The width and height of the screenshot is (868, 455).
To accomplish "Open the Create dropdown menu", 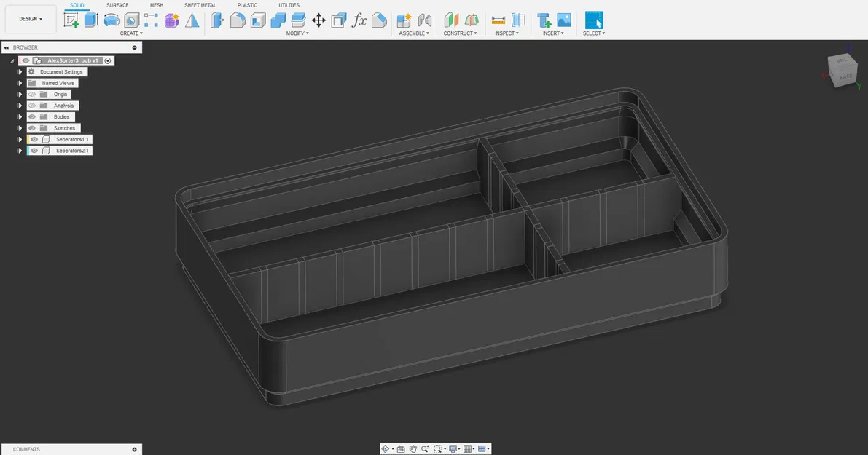I will (x=131, y=33).
